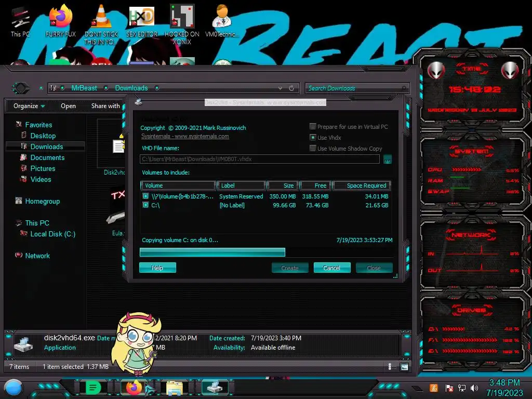
Task: Open Firefox from the taskbar
Action: pos(134,388)
